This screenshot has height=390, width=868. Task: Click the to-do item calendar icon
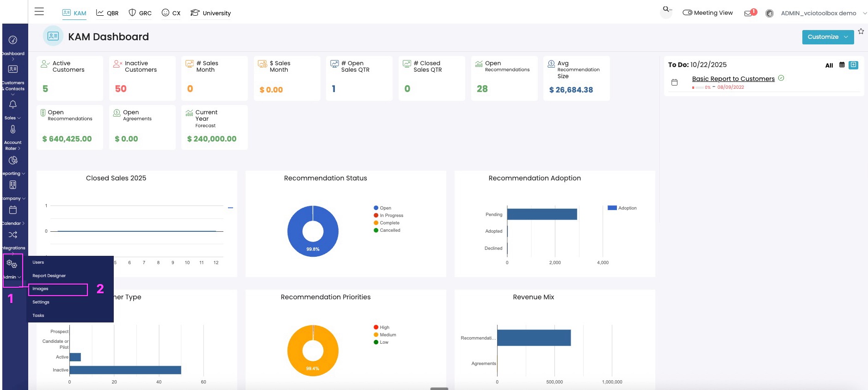pos(674,82)
